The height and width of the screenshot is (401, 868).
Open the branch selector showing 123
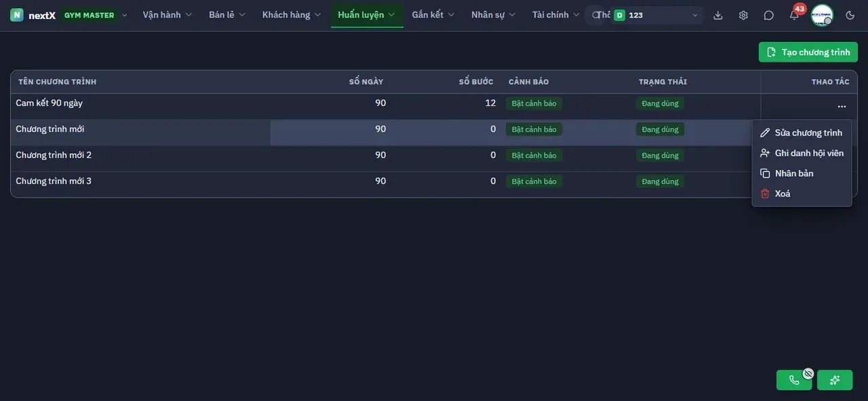tap(655, 15)
